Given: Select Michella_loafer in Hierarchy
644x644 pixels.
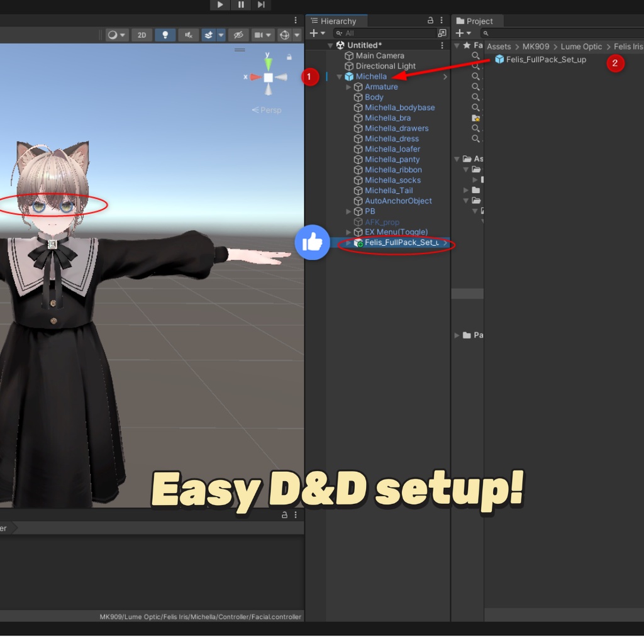Looking at the screenshot, I should point(392,149).
